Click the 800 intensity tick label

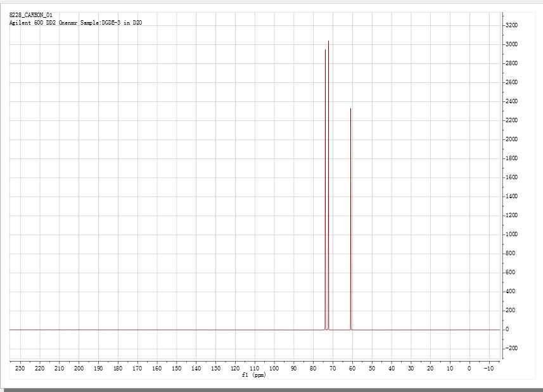click(x=511, y=253)
